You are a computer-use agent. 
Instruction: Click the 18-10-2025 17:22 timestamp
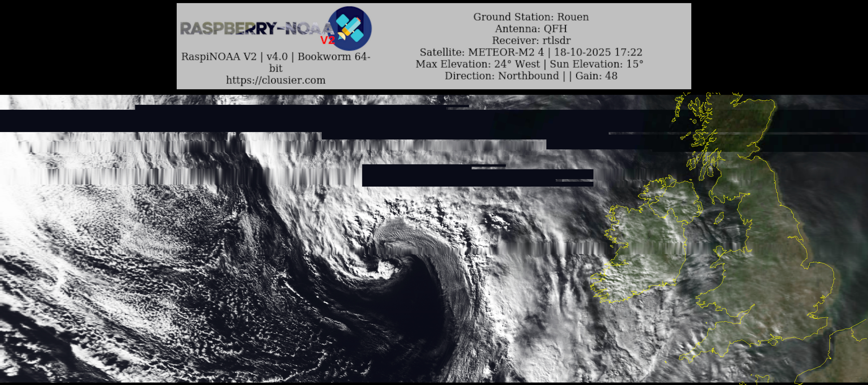pyautogui.click(x=598, y=52)
